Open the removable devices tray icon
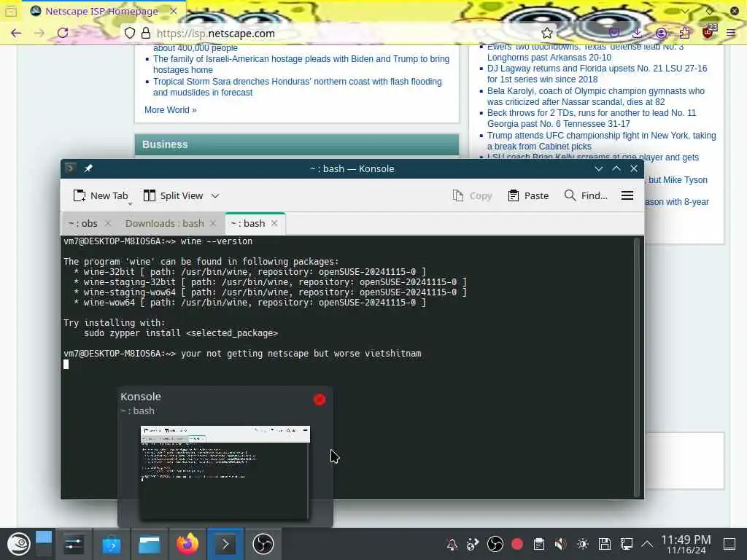 point(605,544)
